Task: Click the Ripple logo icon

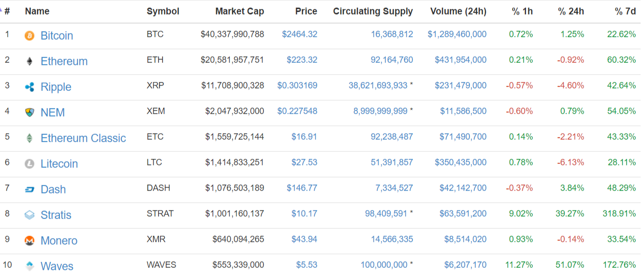Action: (29, 87)
